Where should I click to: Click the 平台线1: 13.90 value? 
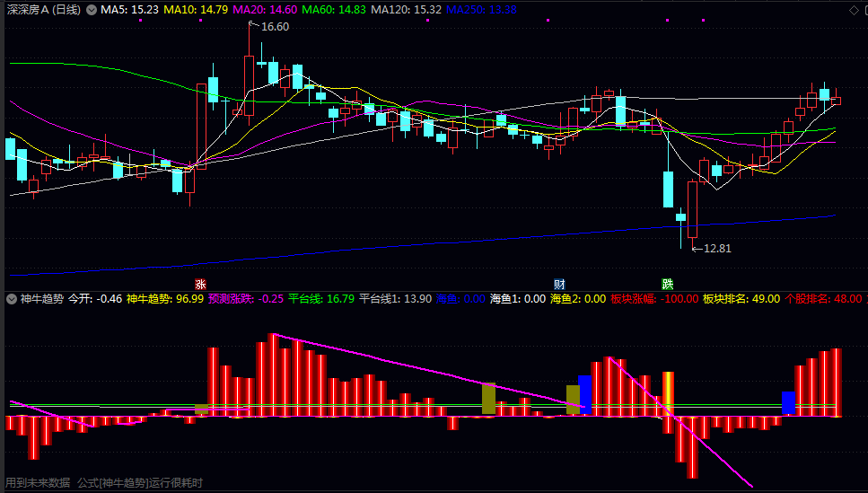pos(395,299)
